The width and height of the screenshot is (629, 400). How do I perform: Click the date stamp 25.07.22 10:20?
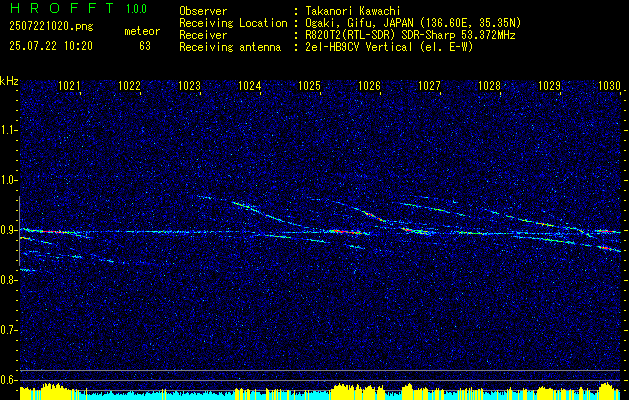point(51,46)
